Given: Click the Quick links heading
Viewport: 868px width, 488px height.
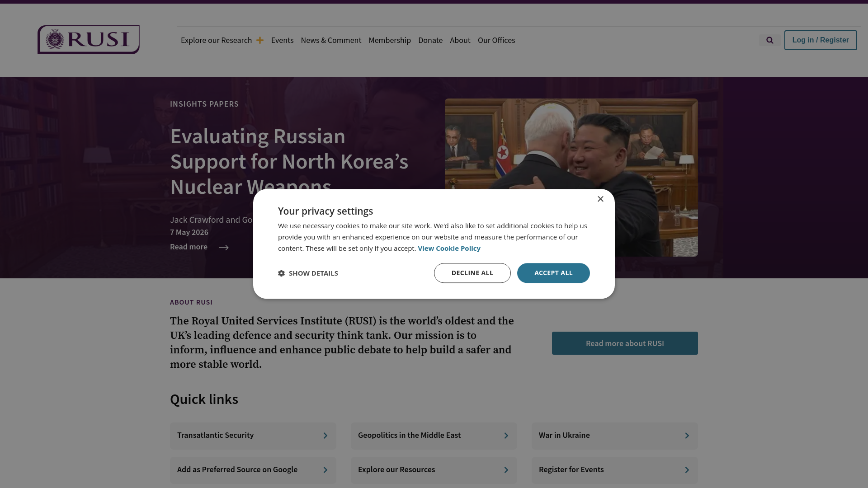Looking at the screenshot, I should [x=204, y=399].
